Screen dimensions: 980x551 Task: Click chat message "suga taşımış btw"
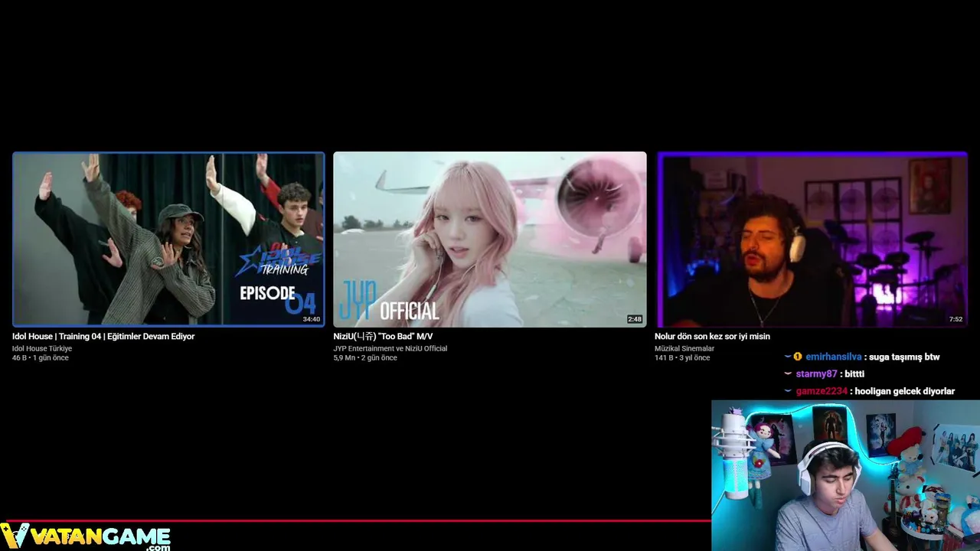coord(904,357)
